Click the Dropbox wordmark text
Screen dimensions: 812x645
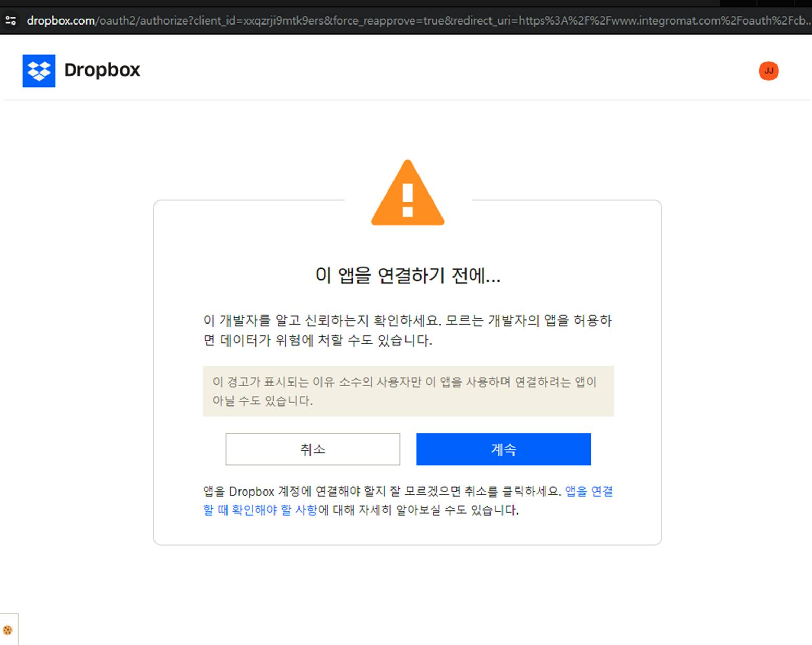[102, 70]
